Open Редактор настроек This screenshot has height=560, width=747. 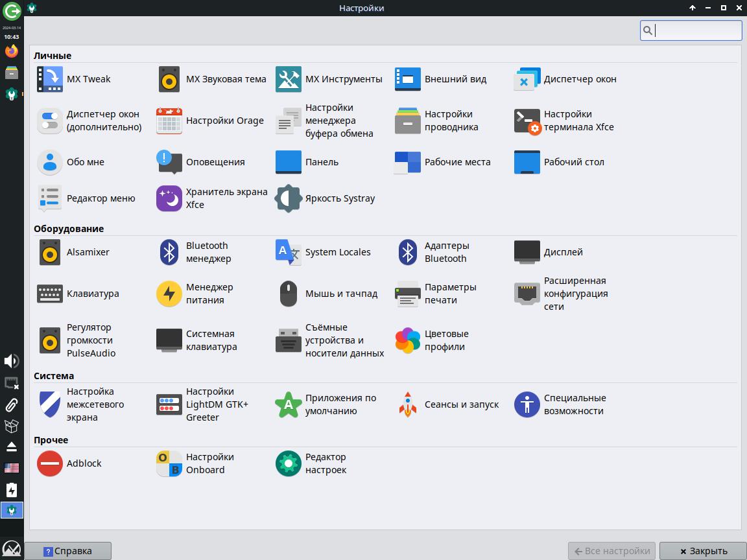pos(311,463)
